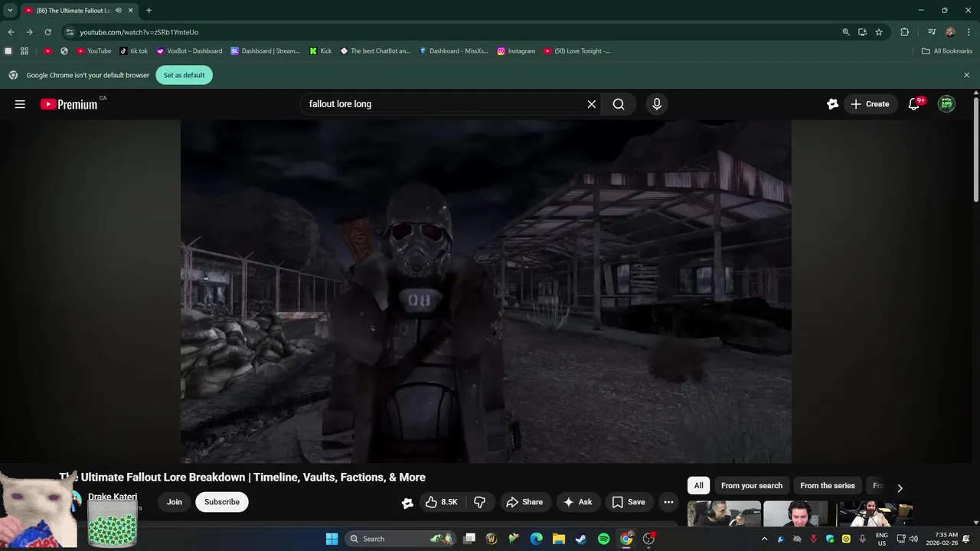Image resolution: width=980 pixels, height=551 pixels.
Task: Open the taskbar volume control
Action: tap(913, 539)
